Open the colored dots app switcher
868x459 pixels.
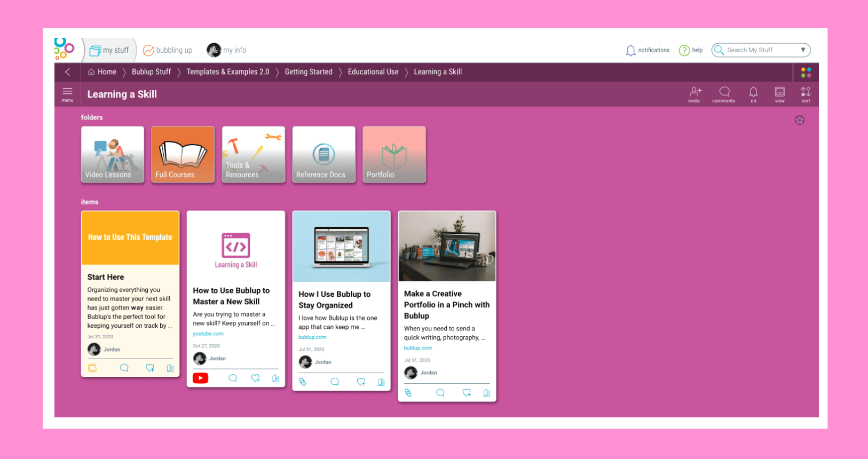pos(806,72)
